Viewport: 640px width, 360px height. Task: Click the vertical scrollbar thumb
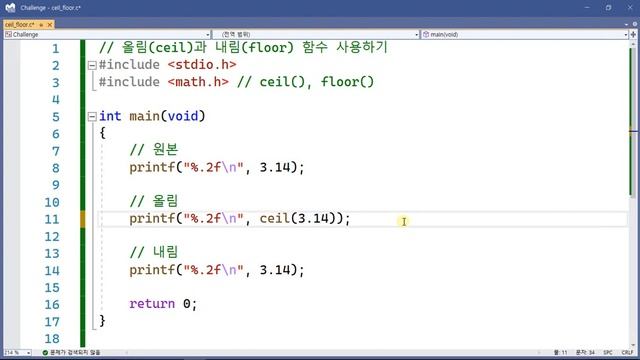(x=633, y=122)
